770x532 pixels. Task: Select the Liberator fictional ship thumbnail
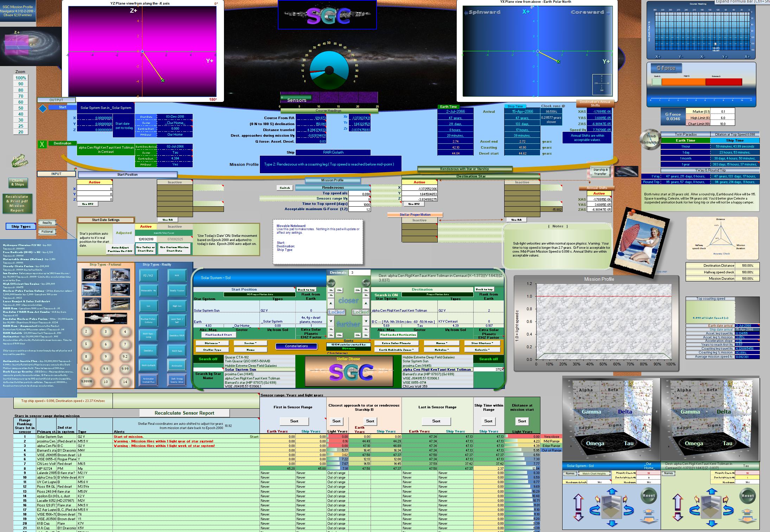click(91, 275)
